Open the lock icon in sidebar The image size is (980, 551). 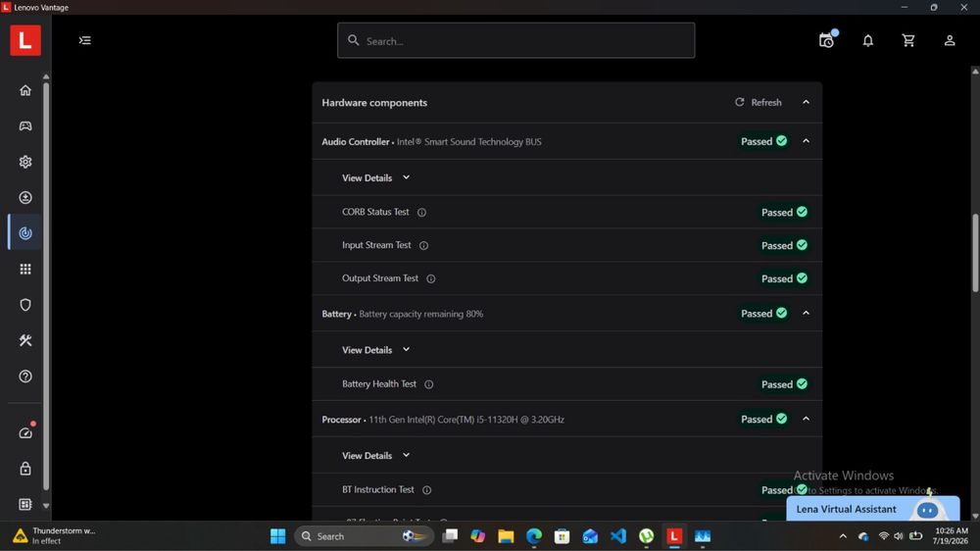point(25,469)
